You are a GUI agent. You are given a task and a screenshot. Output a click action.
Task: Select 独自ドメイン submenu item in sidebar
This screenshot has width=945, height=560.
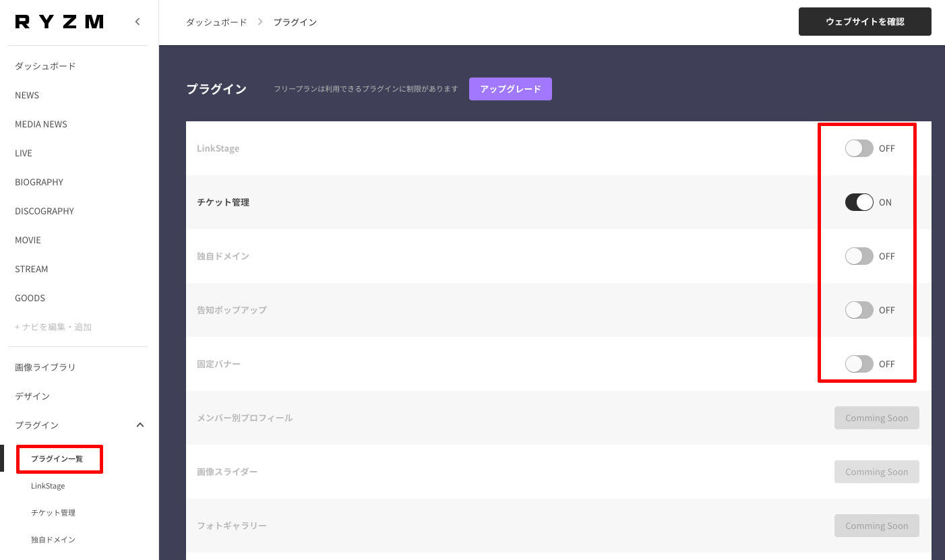coord(53,540)
